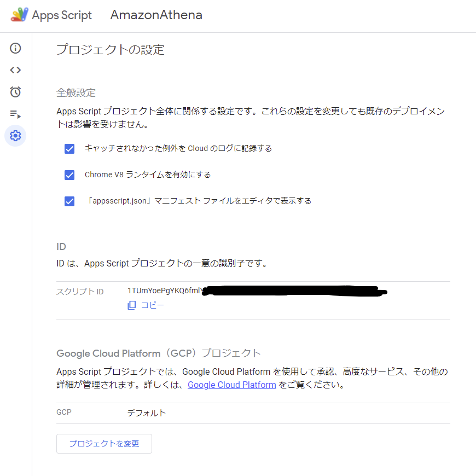Click the Apps Script text label
476x476 pixels.
[62, 15]
